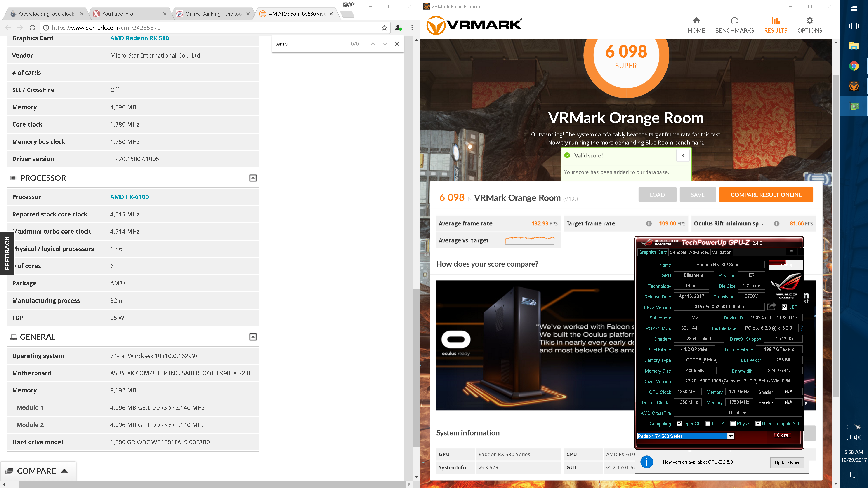The height and width of the screenshot is (488, 868).
Task: Dismiss the Valid score notification
Action: tap(682, 155)
